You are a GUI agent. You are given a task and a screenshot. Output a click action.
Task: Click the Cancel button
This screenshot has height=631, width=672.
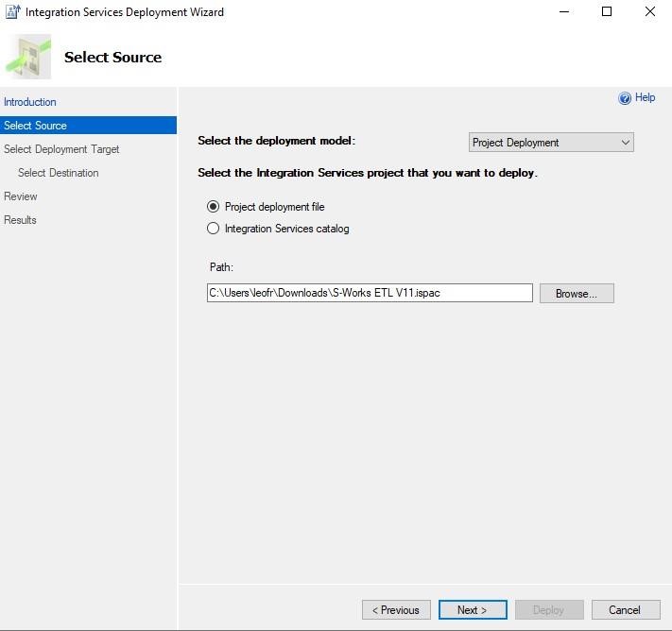626,609
